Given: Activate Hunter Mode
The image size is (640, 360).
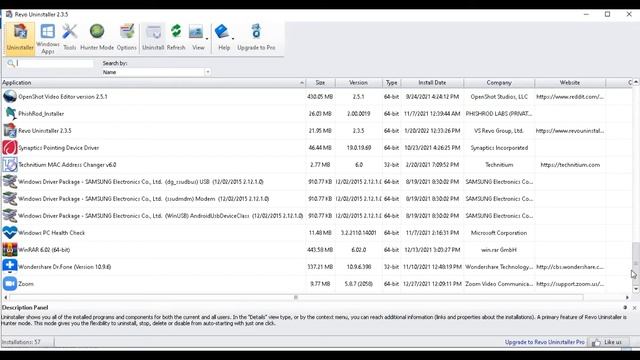Looking at the screenshot, I should click(97, 38).
